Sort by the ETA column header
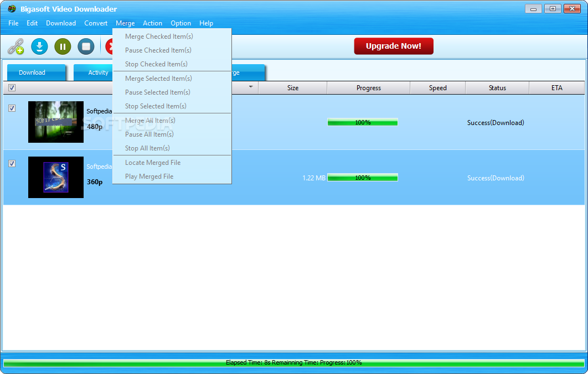 (x=557, y=88)
